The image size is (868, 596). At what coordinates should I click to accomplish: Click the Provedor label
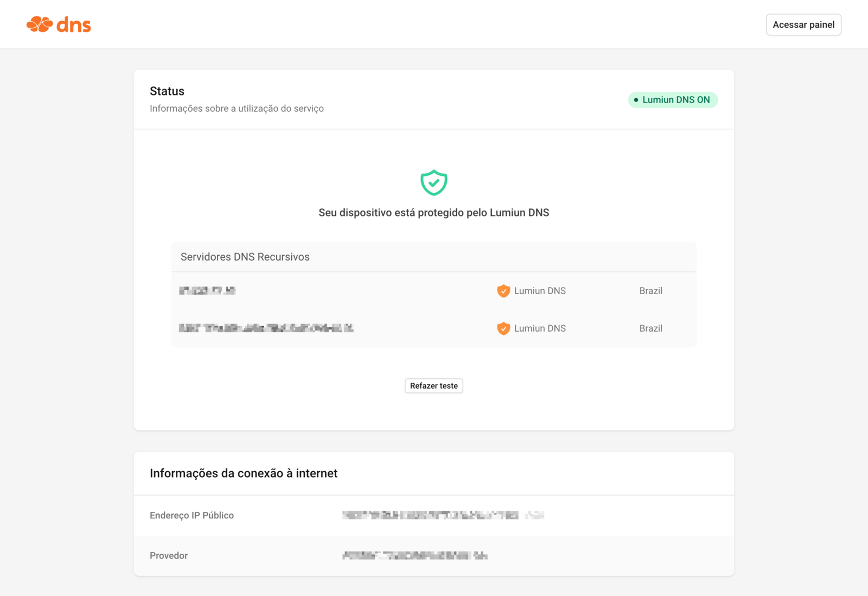click(169, 556)
